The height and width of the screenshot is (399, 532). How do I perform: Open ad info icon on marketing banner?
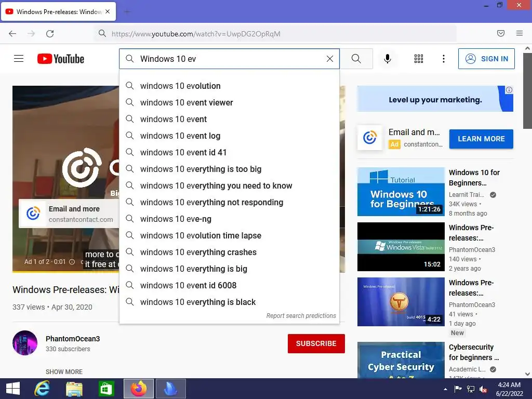(x=509, y=90)
